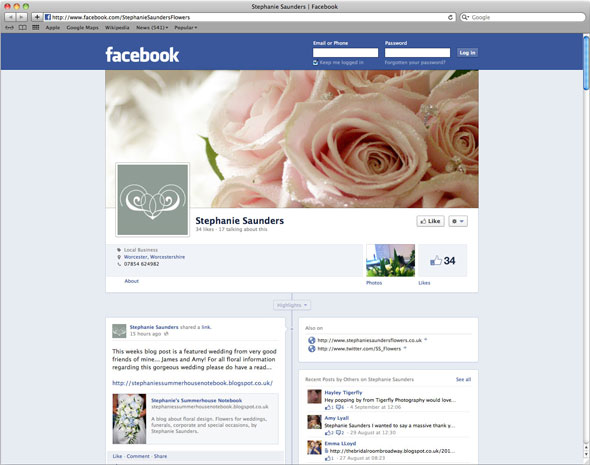Click the search magnifier in Google field
This screenshot has height=465, width=590.
coord(465,17)
